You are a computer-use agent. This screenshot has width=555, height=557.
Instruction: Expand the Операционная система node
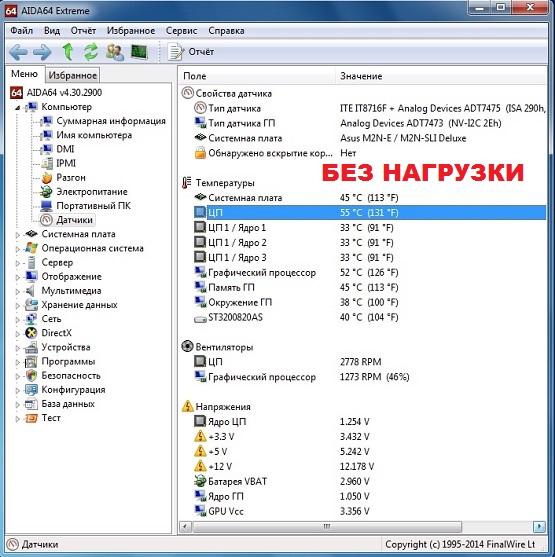tap(17, 249)
